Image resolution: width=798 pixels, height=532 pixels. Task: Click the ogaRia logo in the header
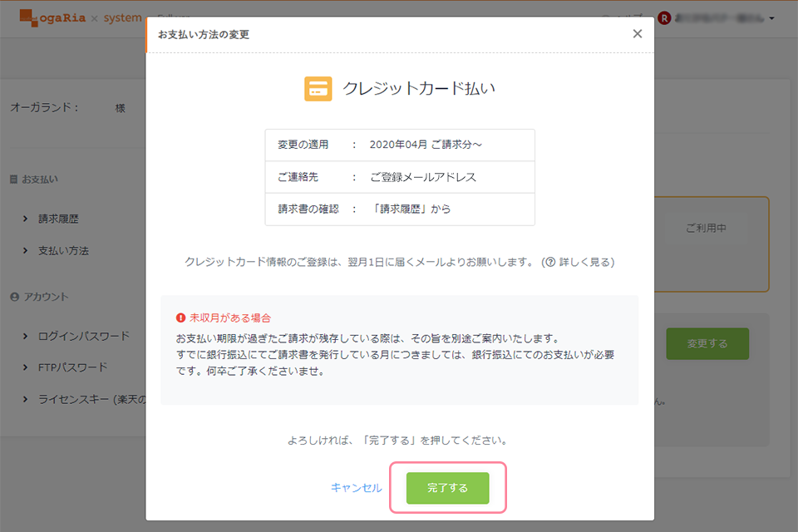53,17
